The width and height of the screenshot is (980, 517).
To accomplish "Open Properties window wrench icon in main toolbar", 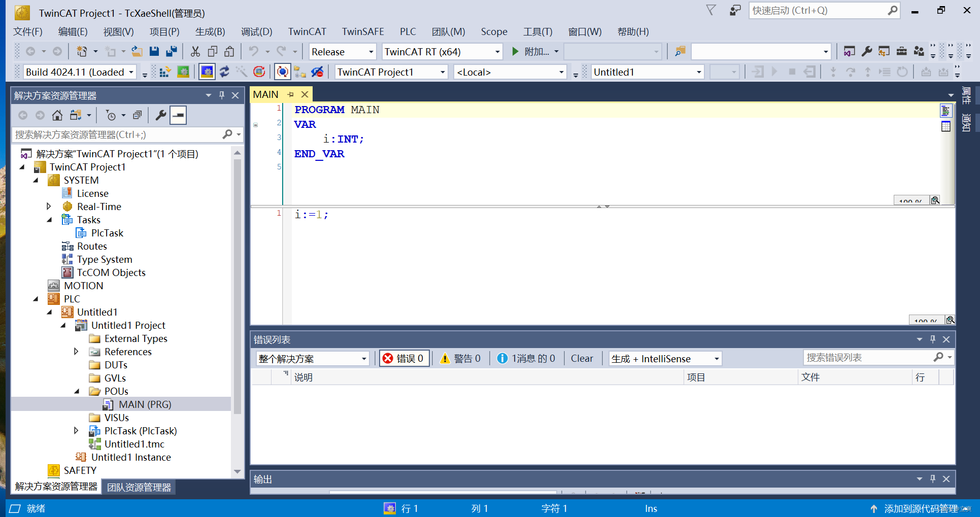I will (x=867, y=51).
